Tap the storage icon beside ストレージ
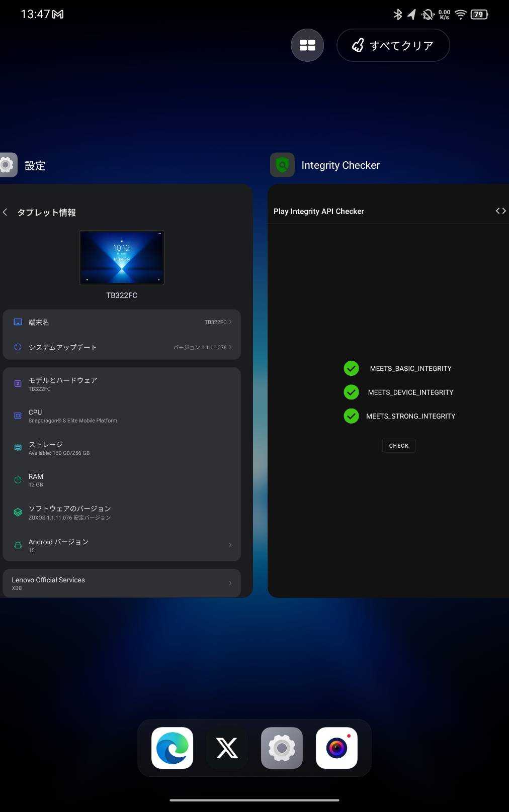The width and height of the screenshot is (509, 812). (x=18, y=448)
